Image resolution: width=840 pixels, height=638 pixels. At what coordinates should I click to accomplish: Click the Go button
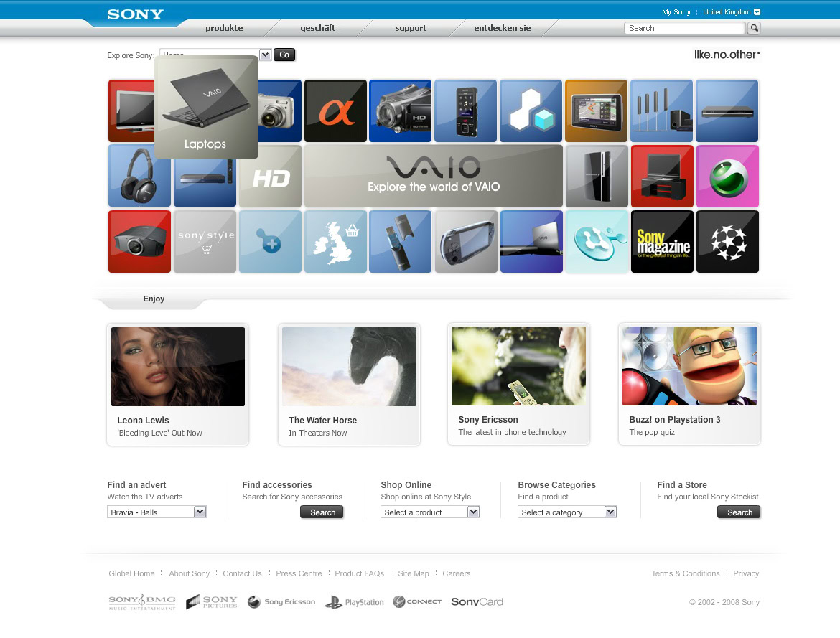(x=284, y=55)
